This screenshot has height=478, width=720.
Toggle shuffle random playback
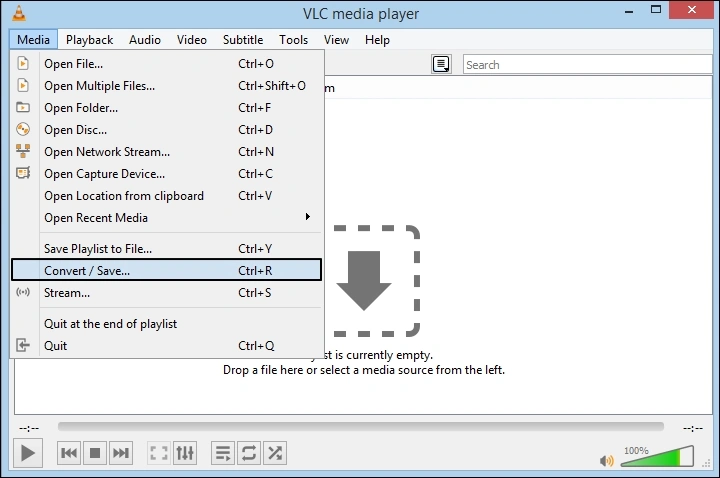click(275, 453)
